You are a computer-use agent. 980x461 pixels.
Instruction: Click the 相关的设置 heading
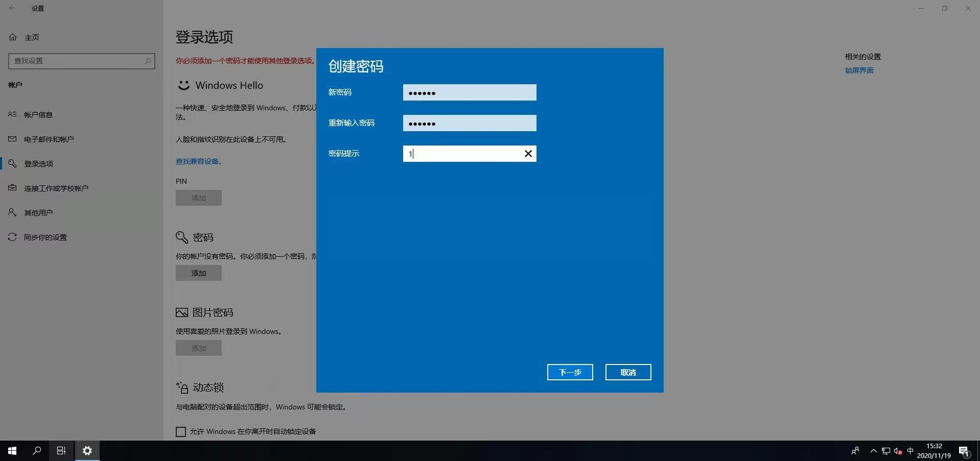click(863, 57)
